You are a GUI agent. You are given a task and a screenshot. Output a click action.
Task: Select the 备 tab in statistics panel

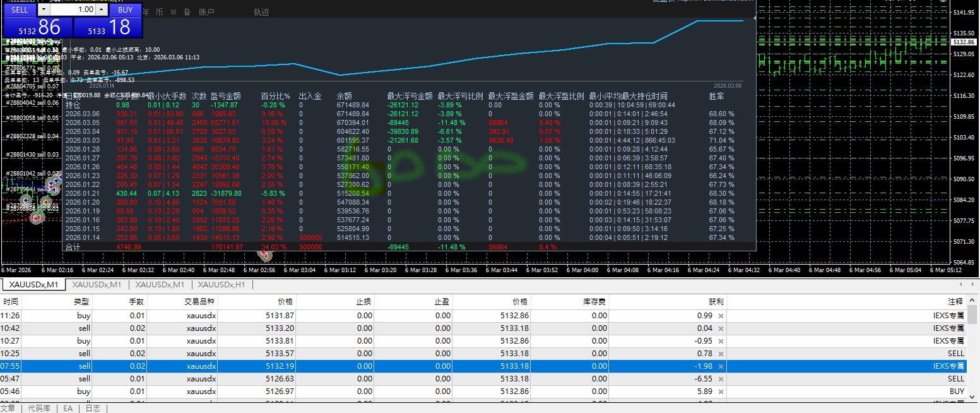pyautogui.click(x=187, y=12)
